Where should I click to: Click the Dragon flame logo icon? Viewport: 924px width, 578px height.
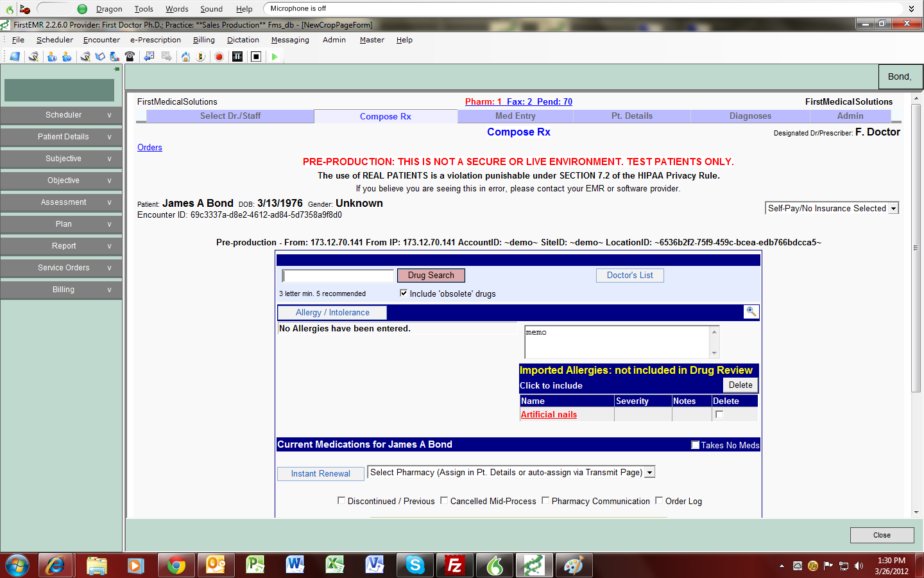(x=10, y=9)
